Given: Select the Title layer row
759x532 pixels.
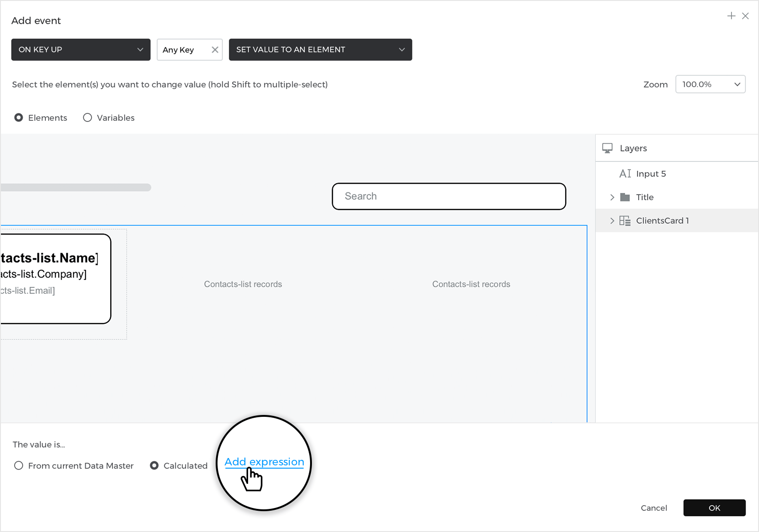Looking at the screenshot, I should pos(677,197).
